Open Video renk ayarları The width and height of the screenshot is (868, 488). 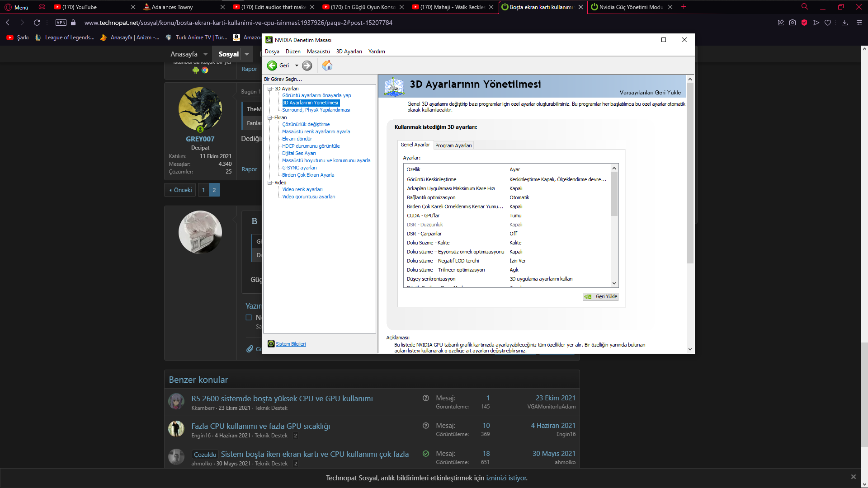(x=302, y=189)
